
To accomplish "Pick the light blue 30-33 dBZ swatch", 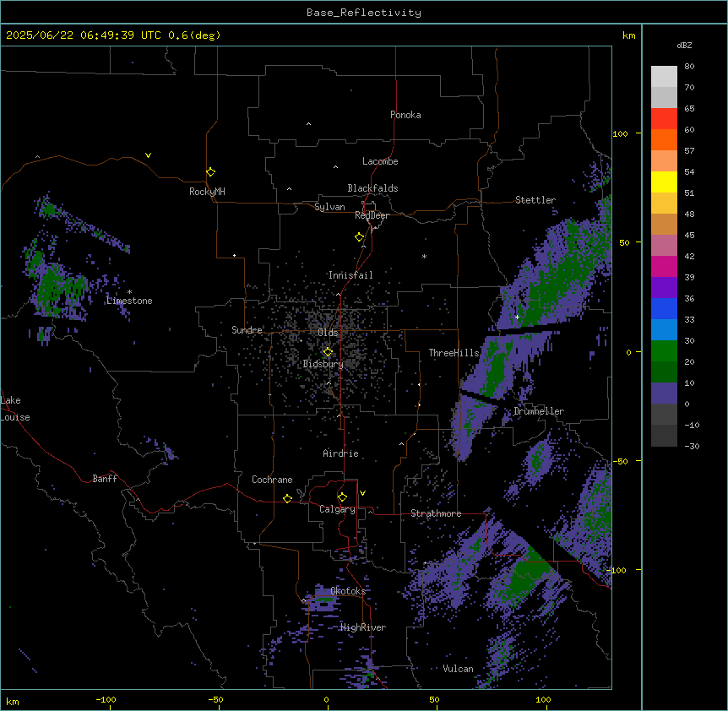I will point(664,330).
